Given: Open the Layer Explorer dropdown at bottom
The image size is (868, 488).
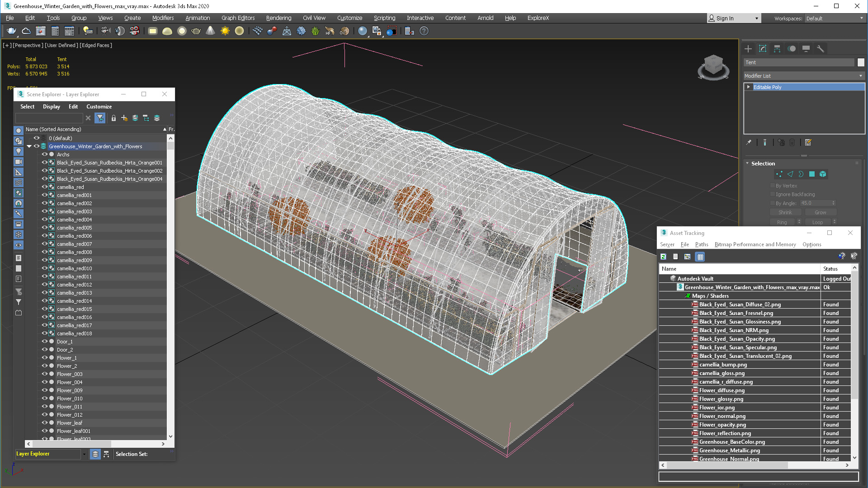Looking at the screenshot, I should 84,454.
